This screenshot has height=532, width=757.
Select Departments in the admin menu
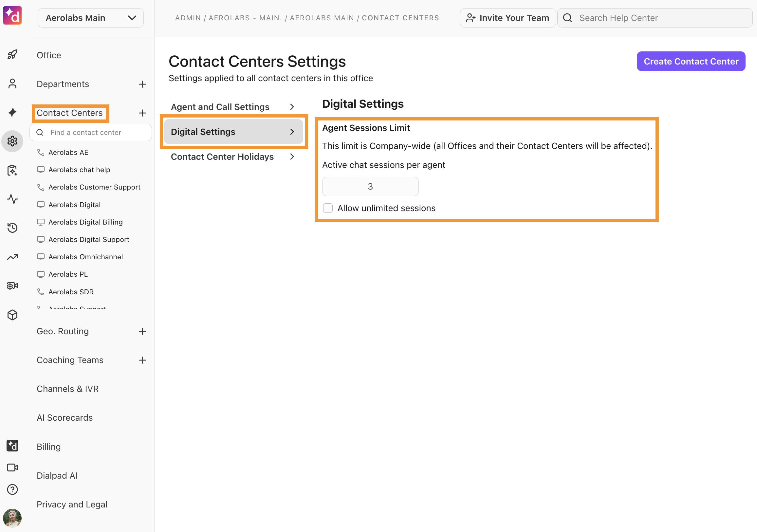pyautogui.click(x=63, y=84)
